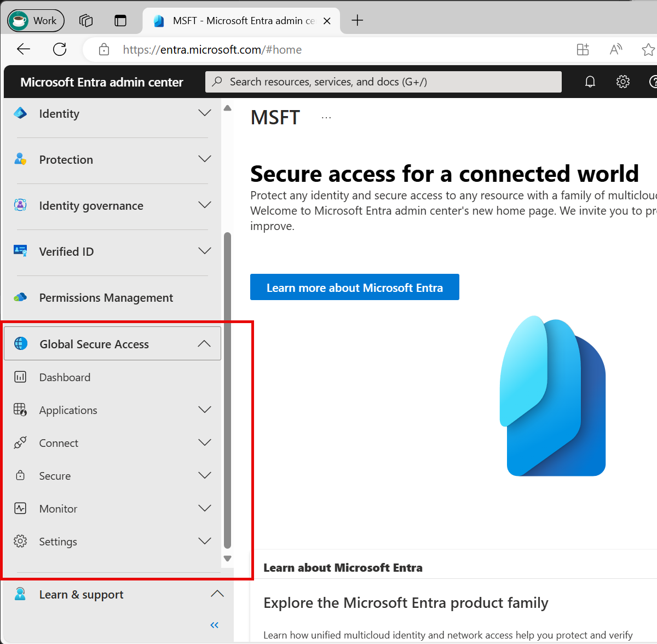Click 'Explore the Microsoft Entra product family' heading
Image resolution: width=657 pixels, height=644 pixels.
(406, 603)
